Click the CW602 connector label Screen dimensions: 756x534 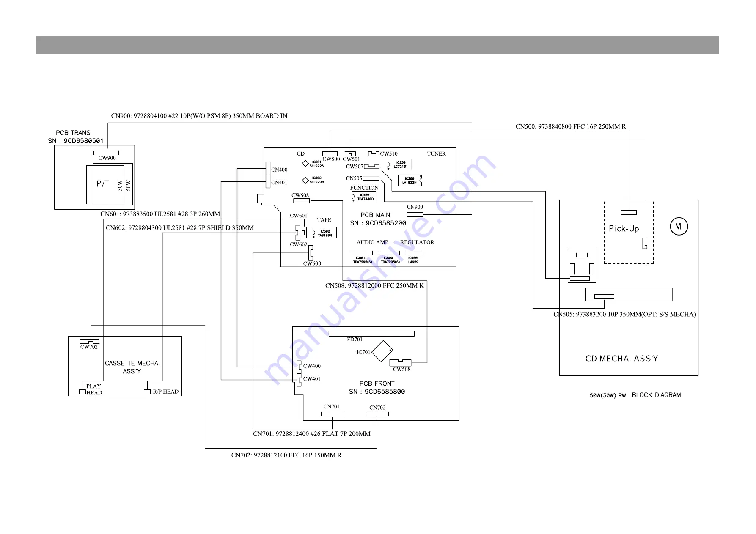pyautogui.click(x=299, y=244)
